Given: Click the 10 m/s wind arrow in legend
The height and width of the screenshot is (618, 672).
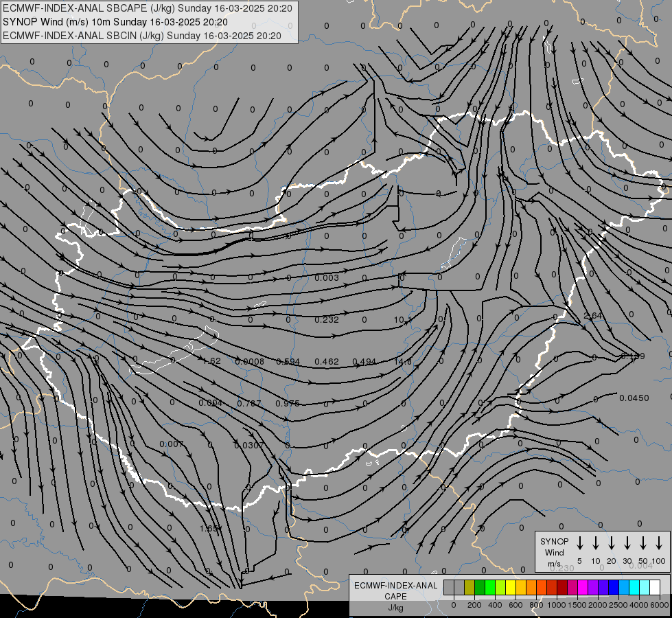Looking at the screenshot, I should click(x=596, y=543).
